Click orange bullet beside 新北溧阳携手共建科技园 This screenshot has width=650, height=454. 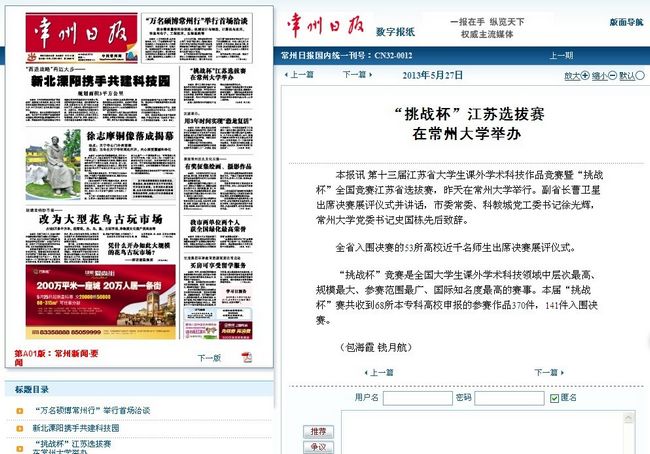(x=19, y=427)
